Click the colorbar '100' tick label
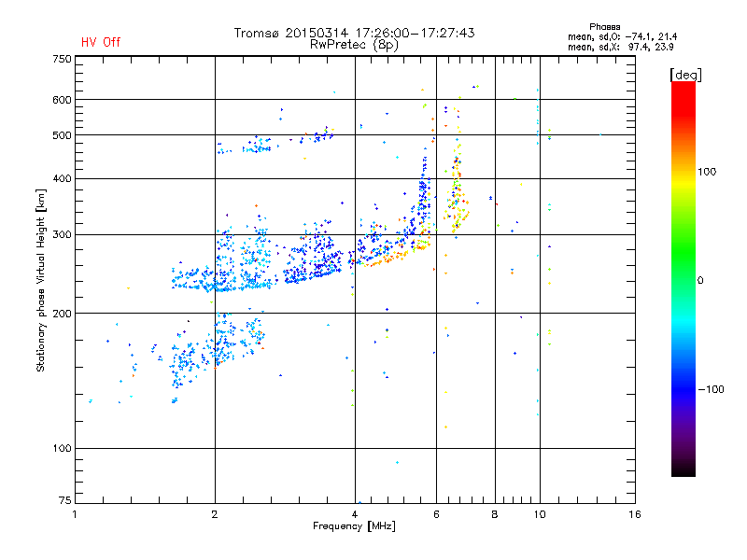This screenshot has height=560, width=747. pos(707,172)
